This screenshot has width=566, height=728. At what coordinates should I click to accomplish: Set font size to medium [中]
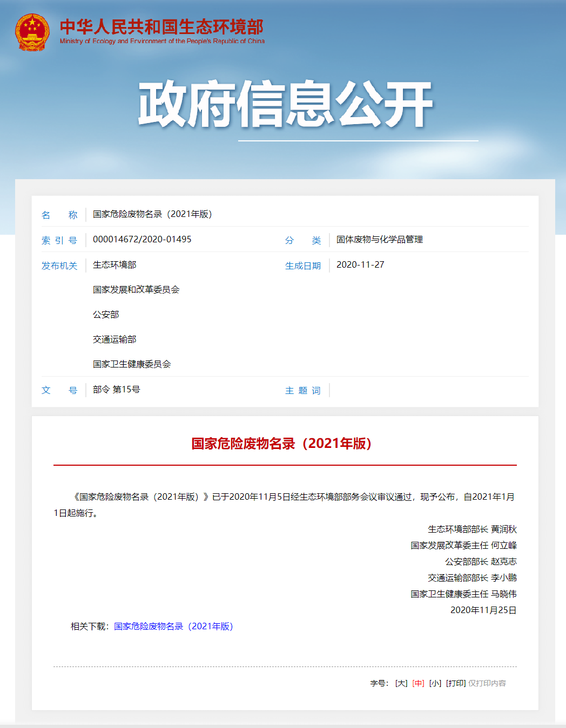click(x=418, y=683)
